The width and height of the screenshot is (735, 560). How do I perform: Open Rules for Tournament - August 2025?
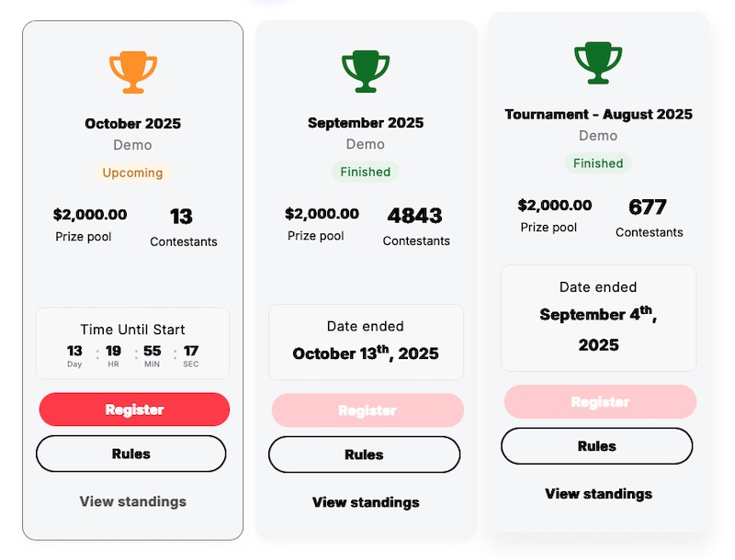click(x=597, y=446)
